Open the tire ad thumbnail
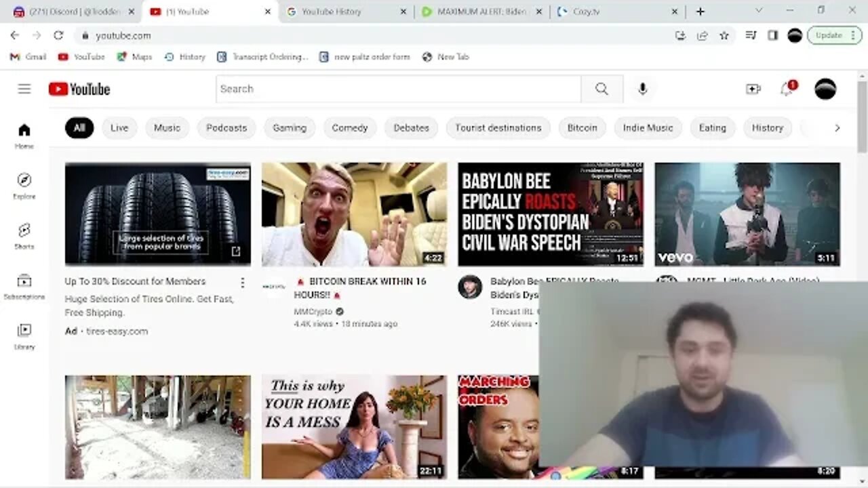The image size is (868, 488). [158, 214]
